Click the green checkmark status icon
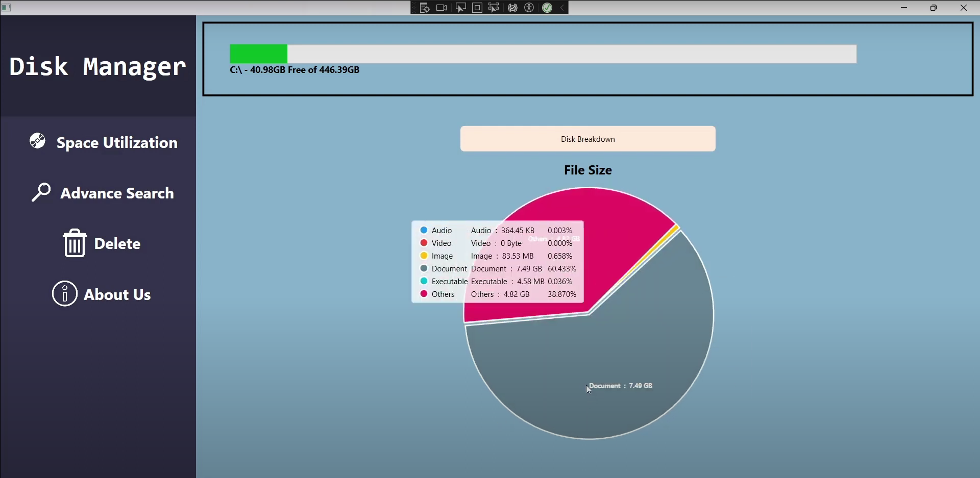 point(547,8)
